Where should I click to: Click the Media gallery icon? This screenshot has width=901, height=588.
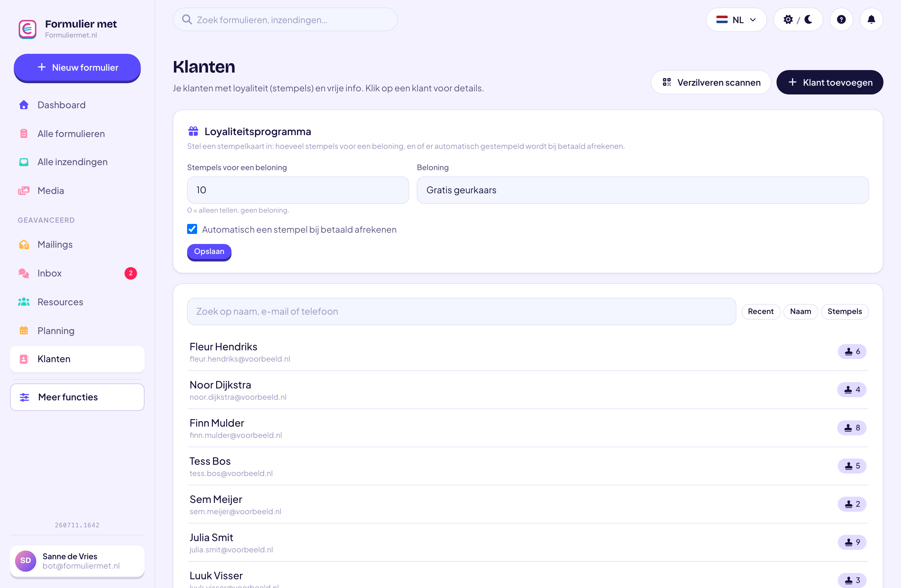(24, 191)
